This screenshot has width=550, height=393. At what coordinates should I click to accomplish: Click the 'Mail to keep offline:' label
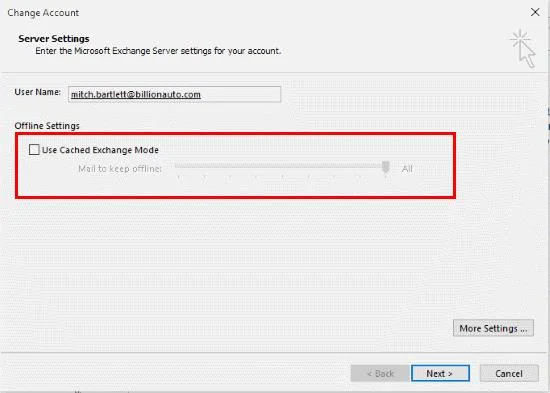point(120,169)
